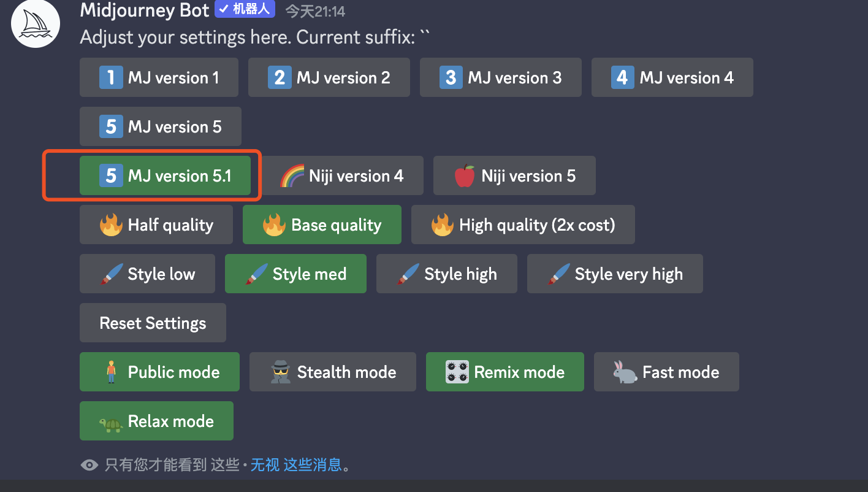This screenshot has height=492, width=868.
Task: Click the eye icon next to the visibility notice
Action: 89,465
